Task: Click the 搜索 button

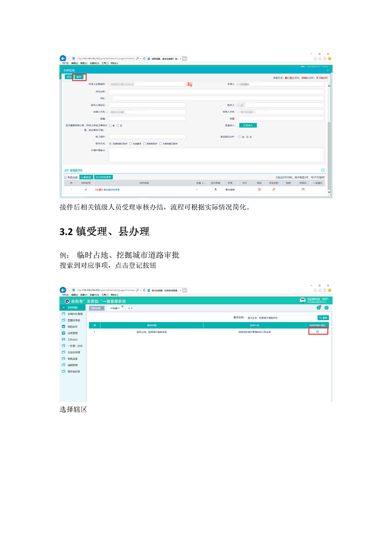Action: [x=323, y=318]
